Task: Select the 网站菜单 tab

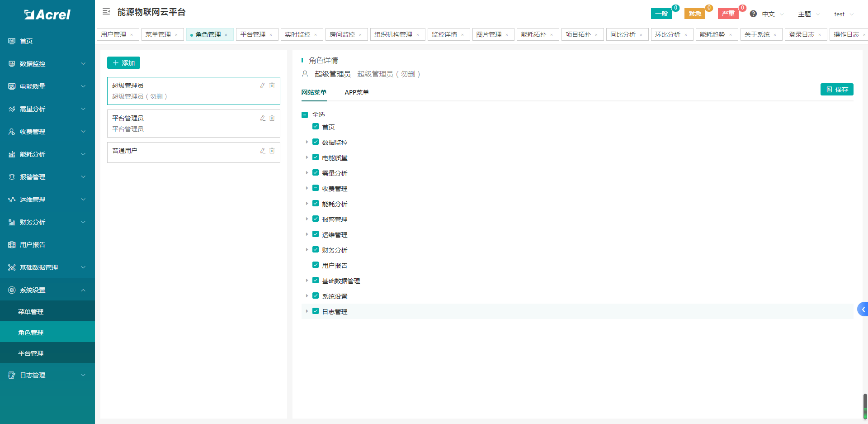Action: [x=314, y=92]
